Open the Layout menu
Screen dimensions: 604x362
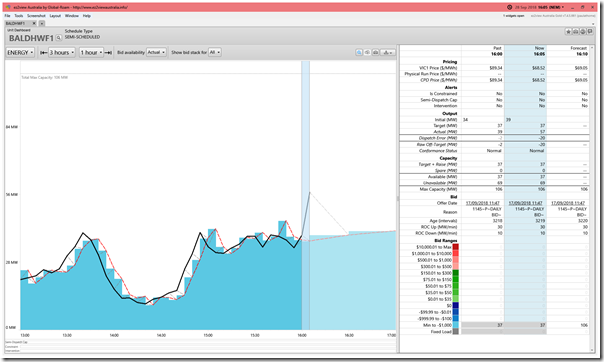(x=55, y=16)
